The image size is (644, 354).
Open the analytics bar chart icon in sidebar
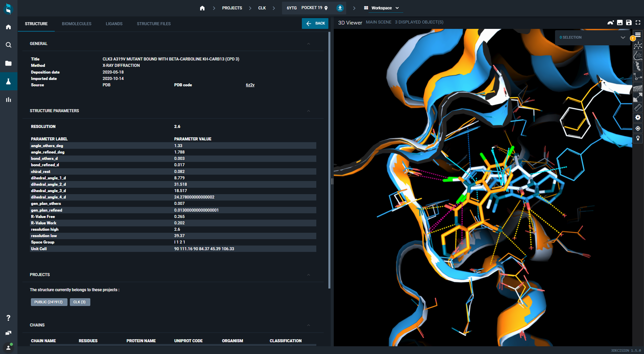(8, 99)
